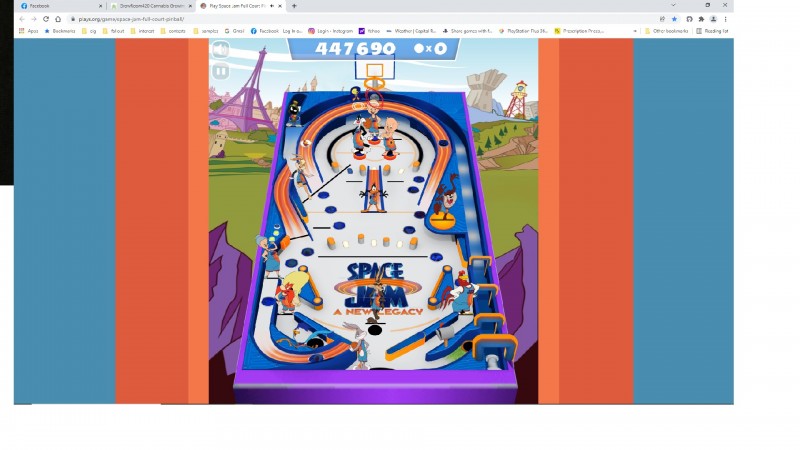Expand the tab search chevron
800x450 pixels.
pyautogui.click(x=674, y=6)
